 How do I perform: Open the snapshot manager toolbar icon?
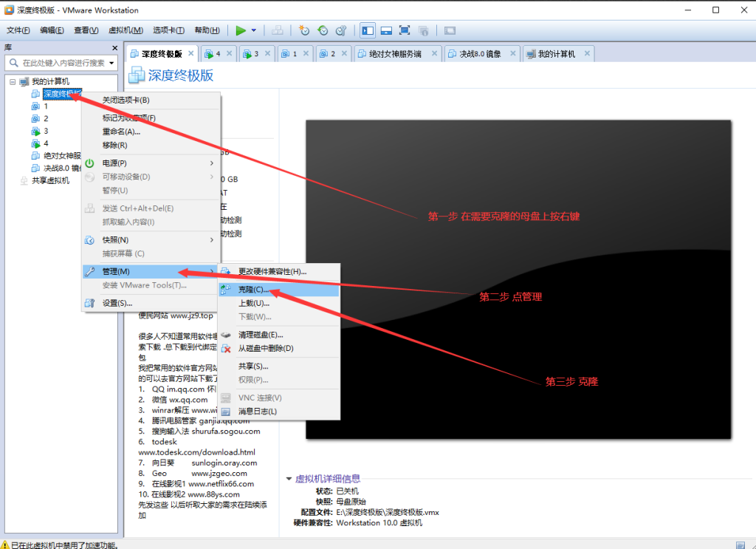tap(341, 30)
